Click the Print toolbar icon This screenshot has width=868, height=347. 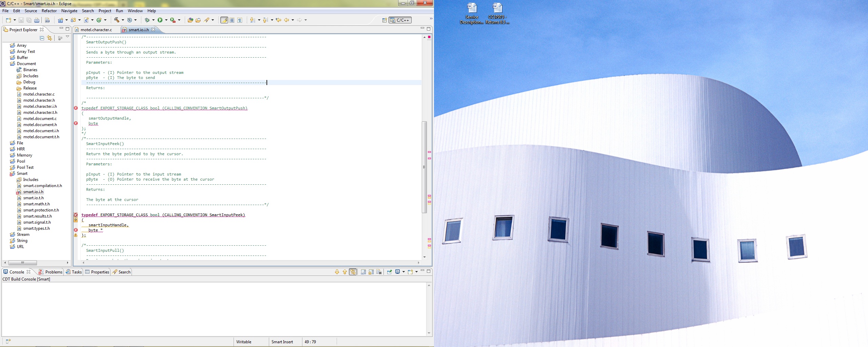37,20
